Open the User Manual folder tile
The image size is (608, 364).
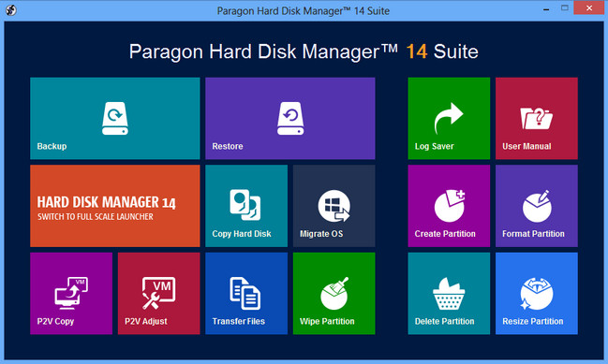537,119
